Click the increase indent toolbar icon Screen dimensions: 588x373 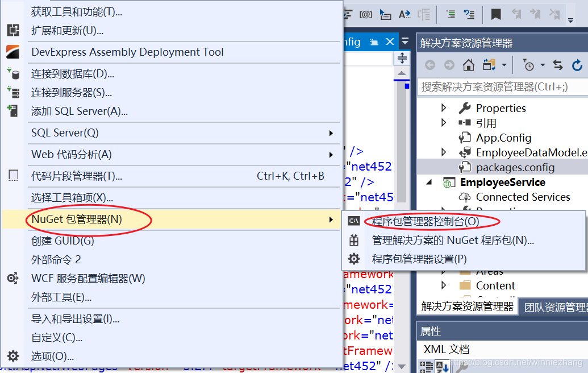[451, 14]
